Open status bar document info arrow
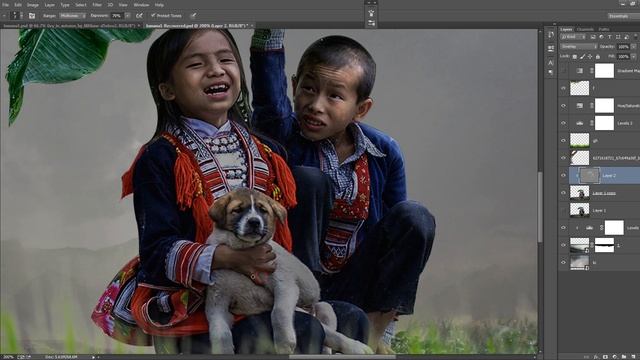The width and height of the screenshot is (640, 360). (x=93, y=357)
